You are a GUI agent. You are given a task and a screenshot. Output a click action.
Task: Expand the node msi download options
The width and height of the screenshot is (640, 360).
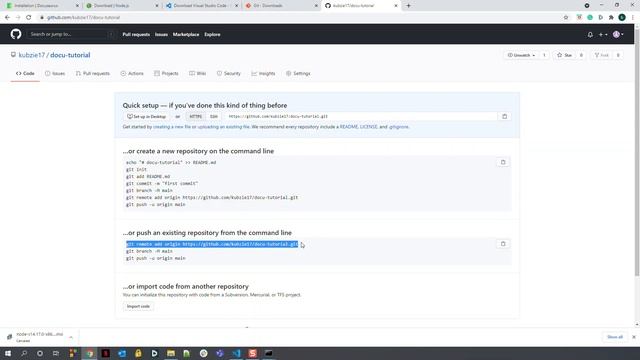coord(71,337)
